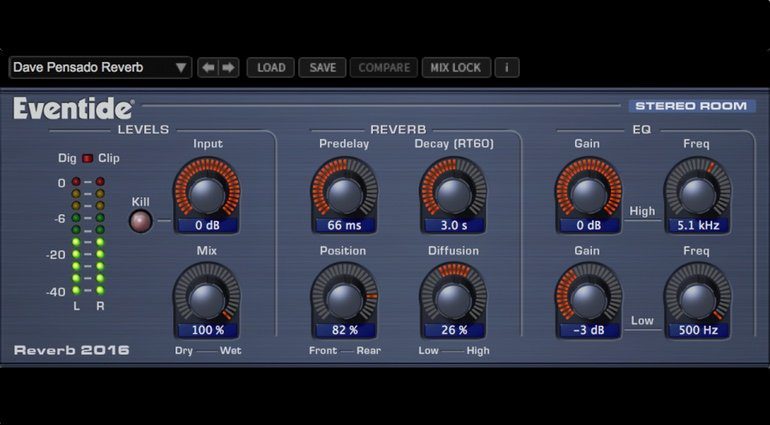Image resolution: width=770 pixels, height=425 pixels.
Task: Click the 'Front' label under Position
Action: (323, 351)
